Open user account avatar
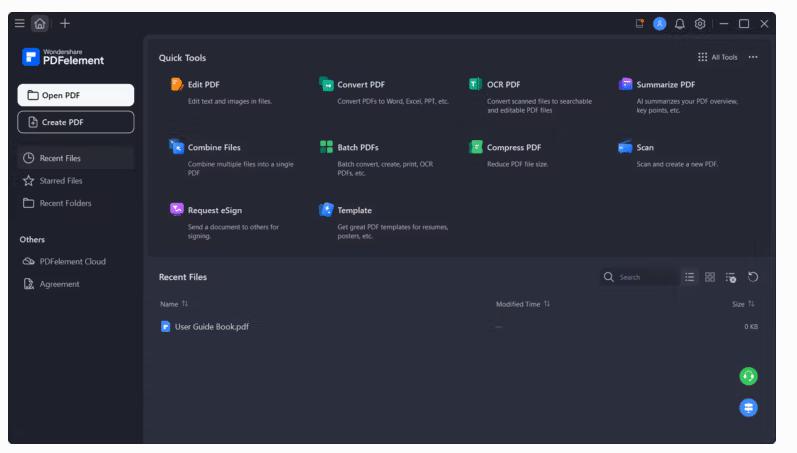Viewport: 797px width, 453px height. click(659, 23)
